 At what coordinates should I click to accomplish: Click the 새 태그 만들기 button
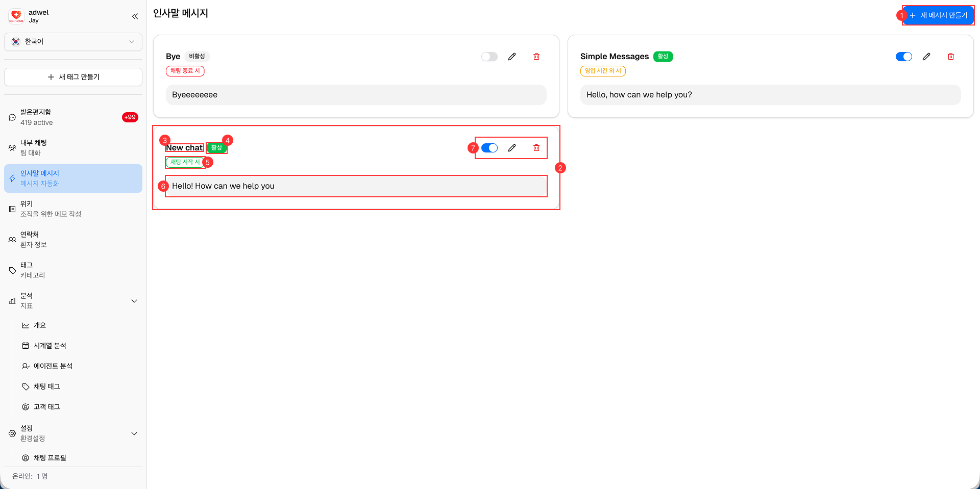pos(73,76)
